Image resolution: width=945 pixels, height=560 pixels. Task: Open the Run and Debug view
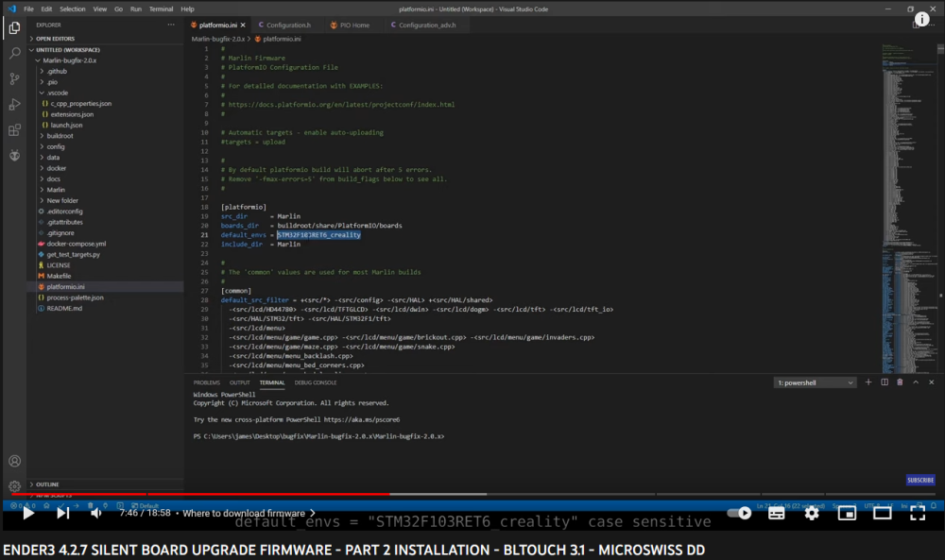coord(14,105)
